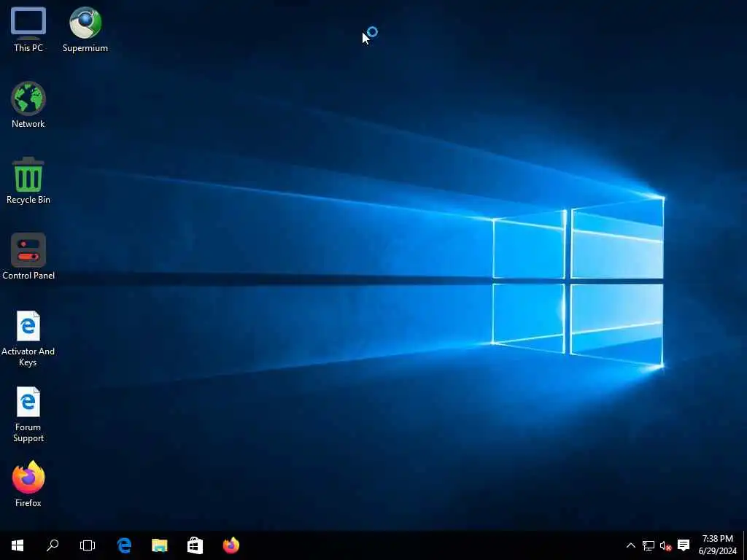Select the Network desktop icon

point(28,105)
